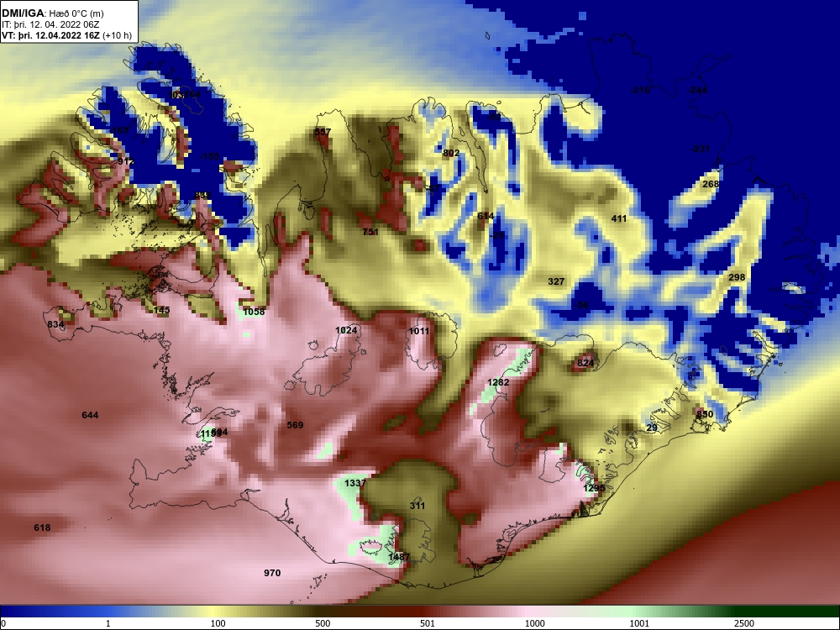Click the 1 label on the color scale
Viewport: 840px width, 630px height.
[x=108, y=623]
